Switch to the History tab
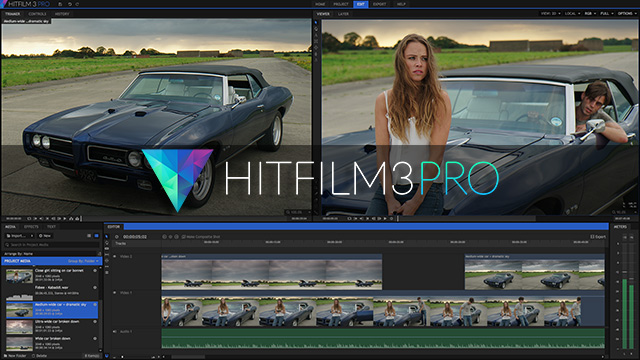Image resolution: width=640 pixels, height=360 pixels. tap(62, 14)
